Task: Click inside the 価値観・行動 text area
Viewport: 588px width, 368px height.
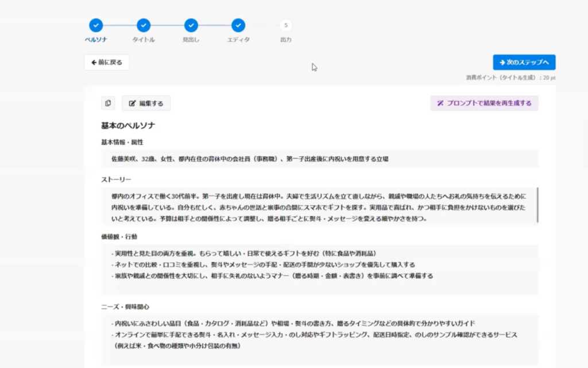Action: coord(319,269)
